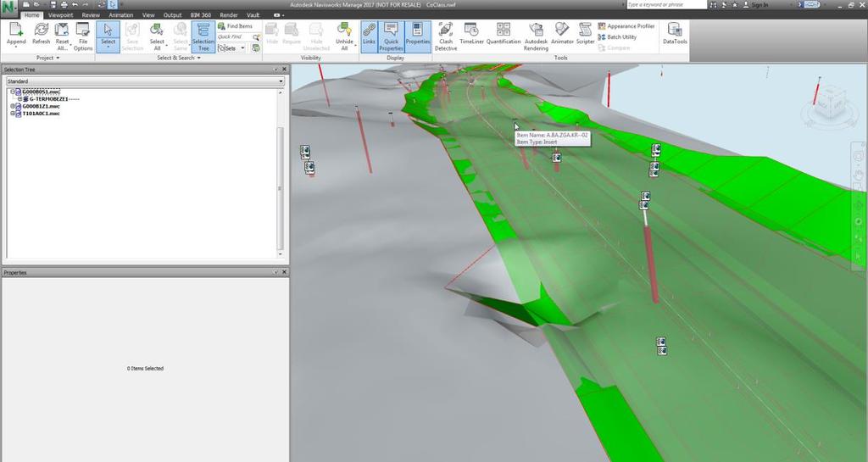
Task: Select T101A0C1.nwc in Selection Tree
Action: (41, 114)
